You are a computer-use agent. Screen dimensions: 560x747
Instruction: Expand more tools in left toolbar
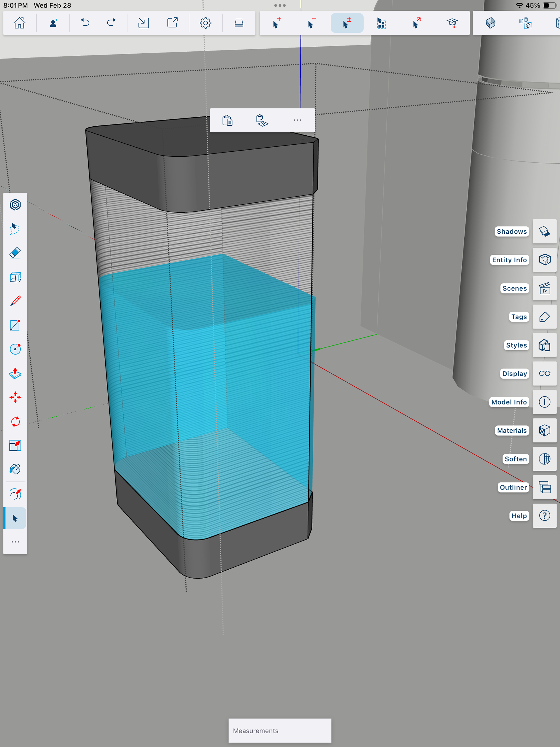(x=15, y=542)
